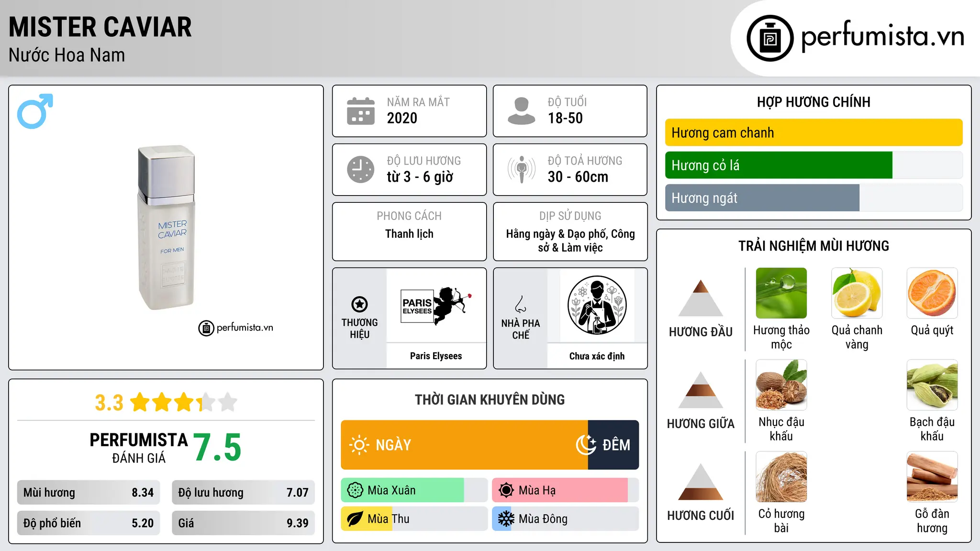Click the Mùa Xuân season bar
980x551 pixels.
coord(414,490)
